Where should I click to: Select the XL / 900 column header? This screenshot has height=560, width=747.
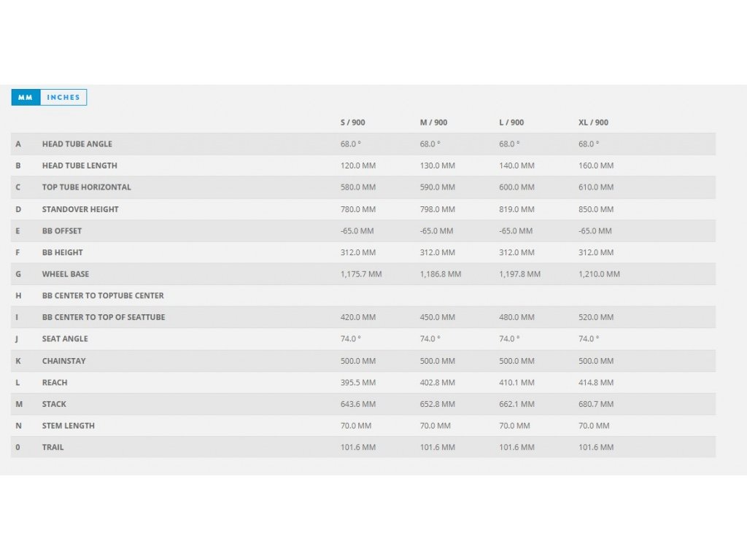(x=593, y=122)
